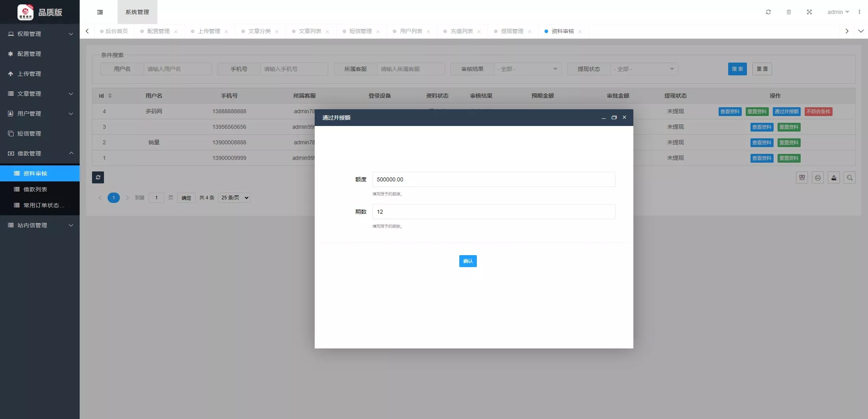Click the export table icon
Image resolution: width=868 pixels, height=419 pixels.
(834, 178)
